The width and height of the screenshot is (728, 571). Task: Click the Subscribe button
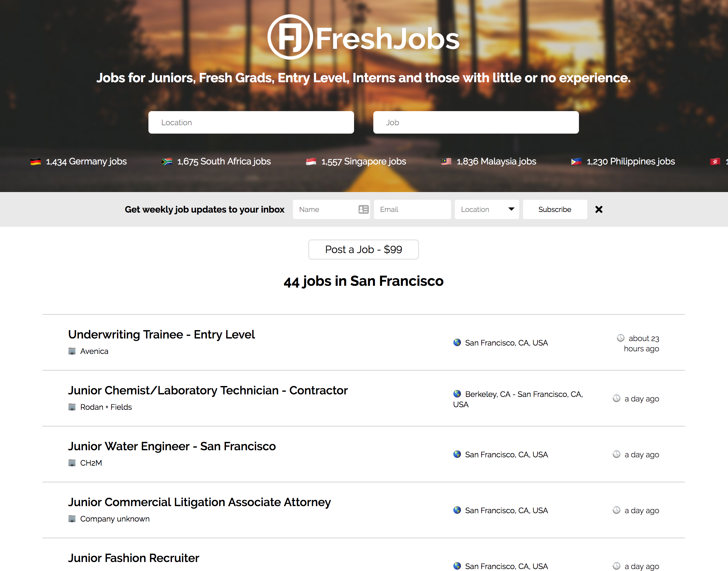555,209
